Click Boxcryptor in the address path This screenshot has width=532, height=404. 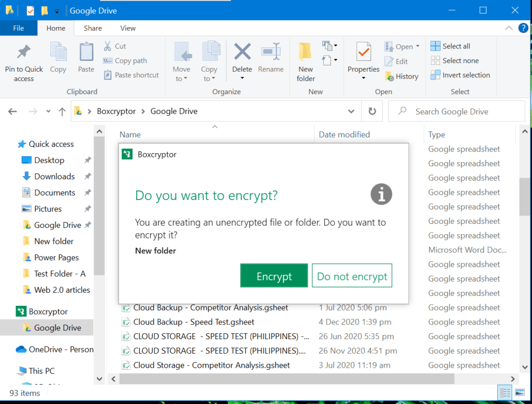pyautogui.click(x=116, y=111)
